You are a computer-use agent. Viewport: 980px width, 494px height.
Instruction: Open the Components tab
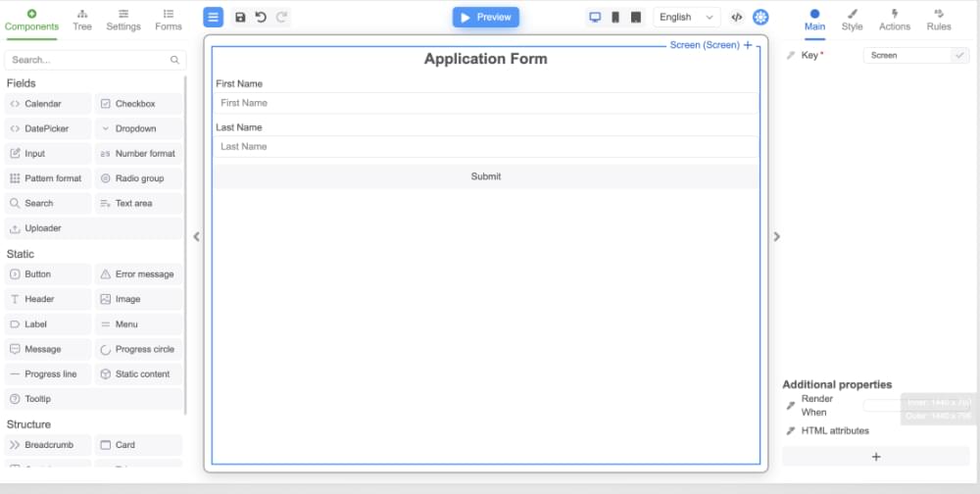point(31,20)
